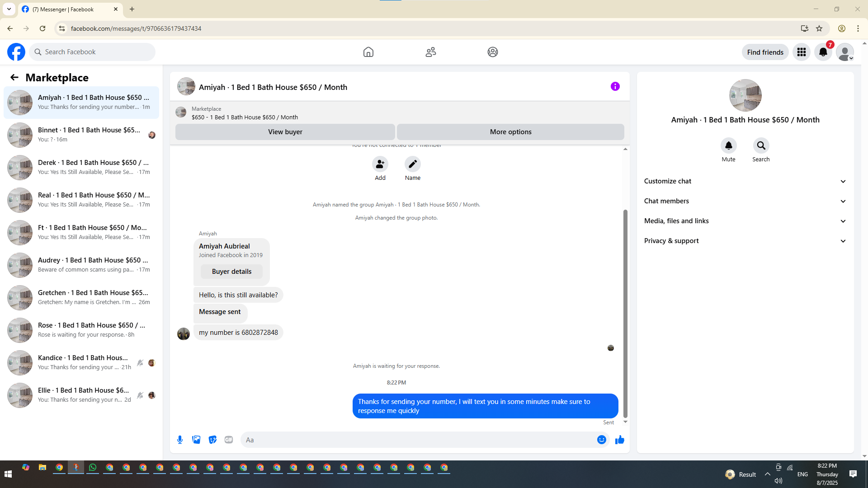Open Facebook home via the logo
This screenshot has height=488, width=868.
click(16, 52)
